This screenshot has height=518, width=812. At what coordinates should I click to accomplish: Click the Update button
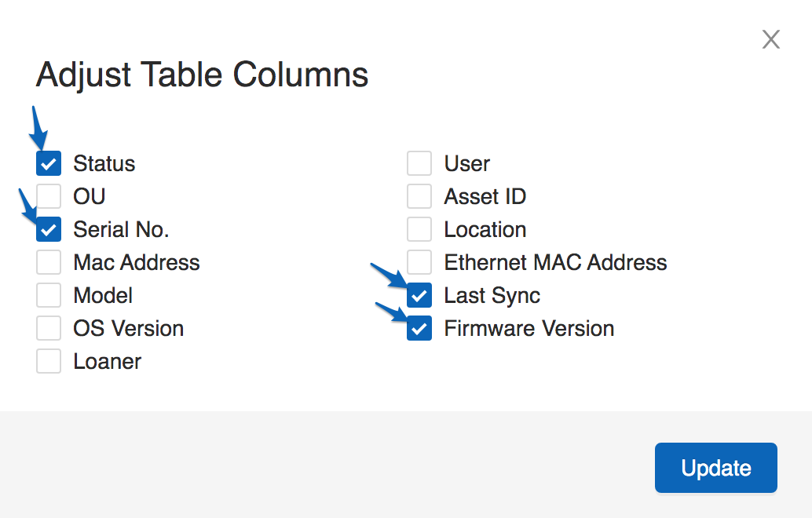[x=715, y=468]
